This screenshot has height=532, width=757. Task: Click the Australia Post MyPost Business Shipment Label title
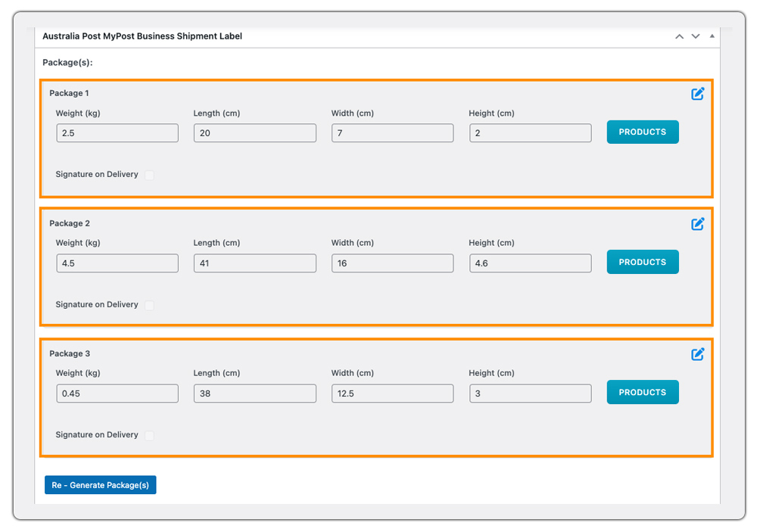(142, 36)
